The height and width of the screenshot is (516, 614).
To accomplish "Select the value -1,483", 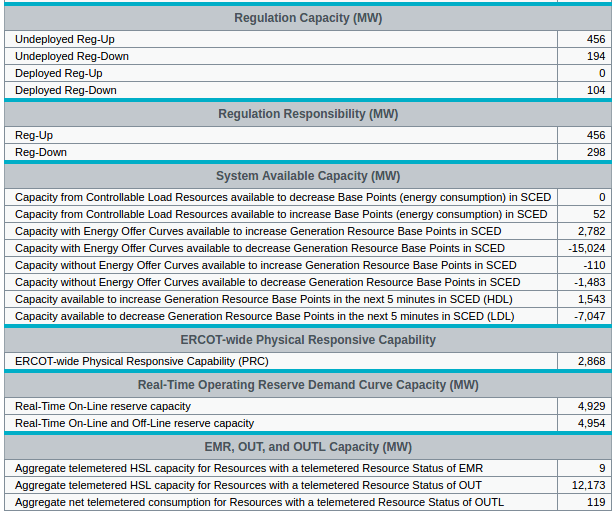I will (590, 283).
